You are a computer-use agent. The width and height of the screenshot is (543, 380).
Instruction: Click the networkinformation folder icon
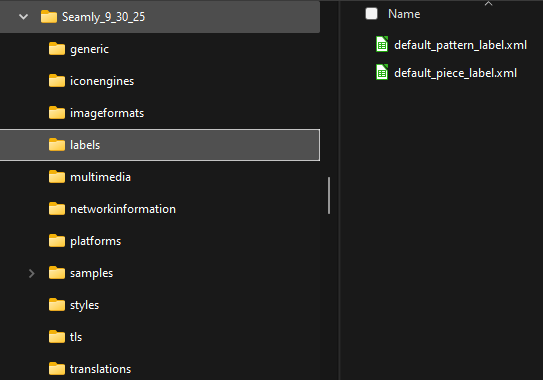coord(57,209)
